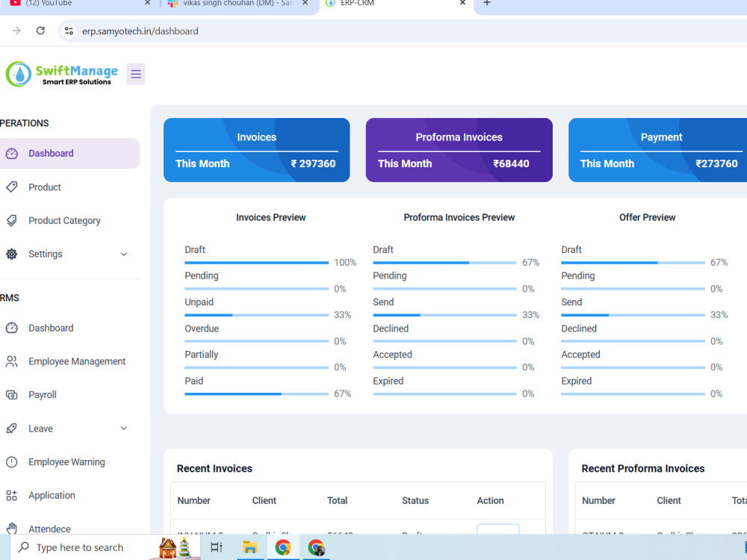Click the HRMS Dashboard gauge icon
Image resolution: width=747 pixels, height=560 pixels.
(x=12, y=328)
